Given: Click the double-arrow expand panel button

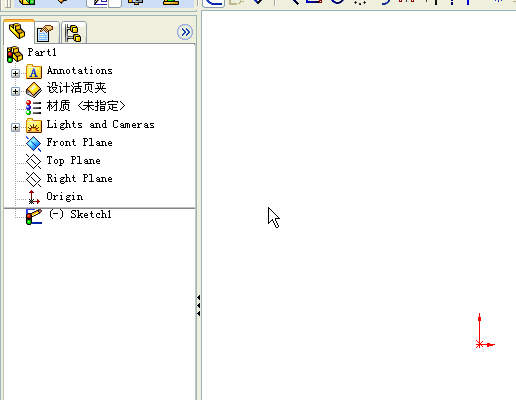Looking at the screenshot, I should (185, 32).
